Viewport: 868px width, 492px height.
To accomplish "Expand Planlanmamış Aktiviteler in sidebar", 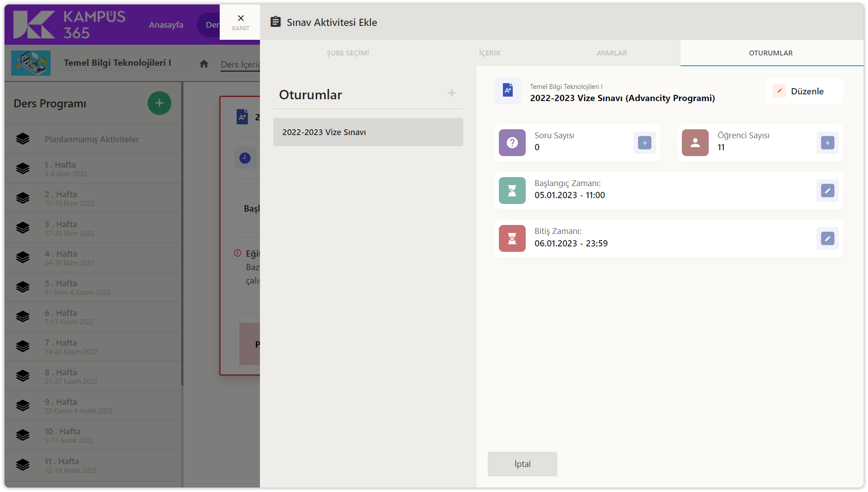I will [92, 139].
